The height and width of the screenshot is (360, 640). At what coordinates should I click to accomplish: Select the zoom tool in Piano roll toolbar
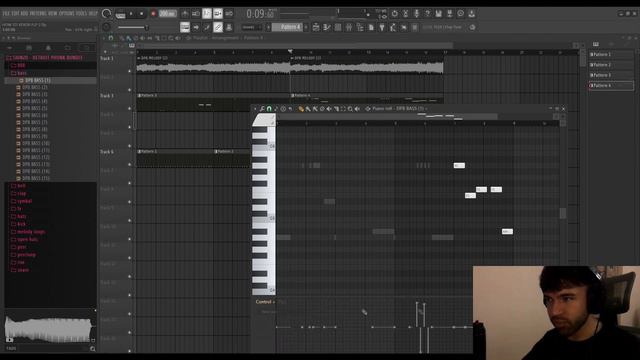350,109
